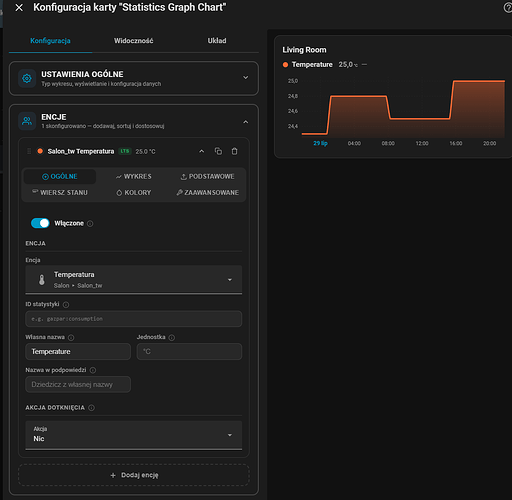Toggle the Włączone switch off

40,223
